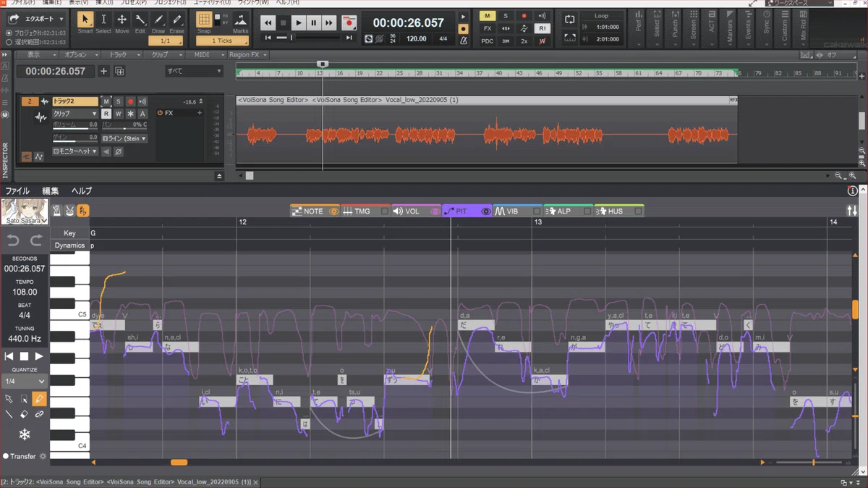The width and height of the screenshot is (868, 488).
Task: Open the Region FX menu
Action: point(247,55)
